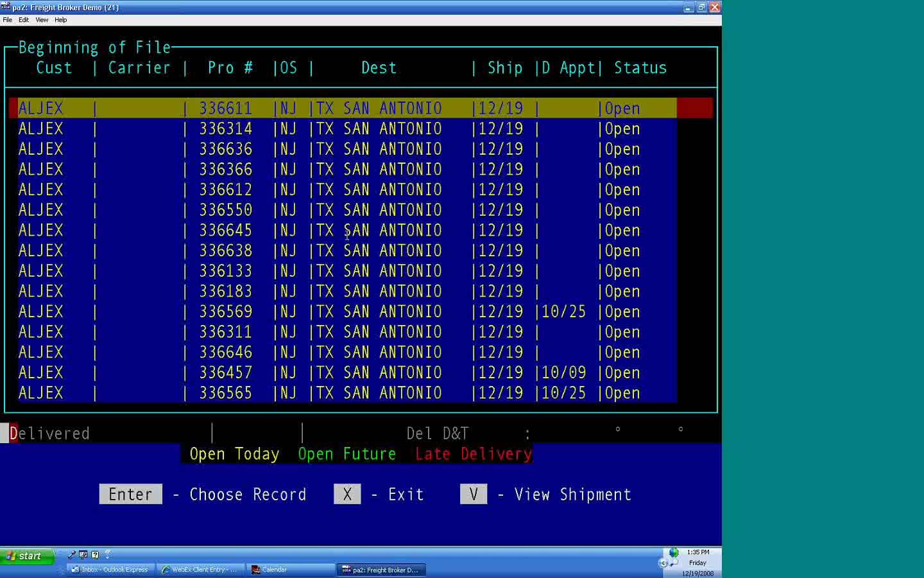Switch to WebEx Client Entry taskbar window

click(200, 570)
